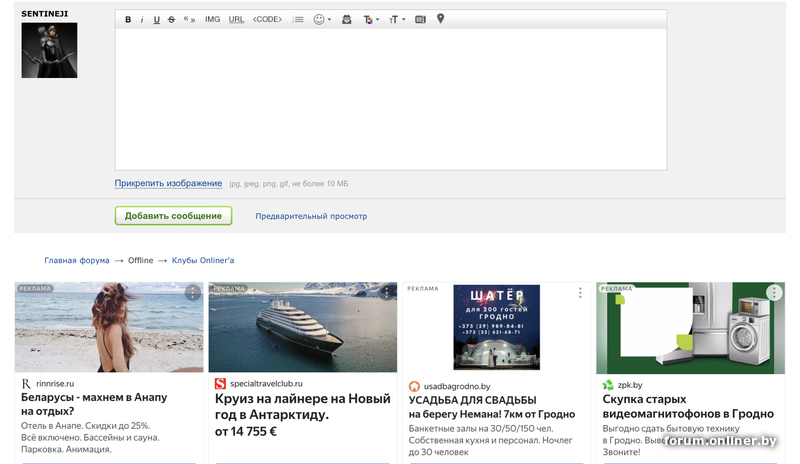The width and height of the screenshot is (800, 464).
Task: Open options menu on the rinnrise.ru ad
Action: coord(192,292)
